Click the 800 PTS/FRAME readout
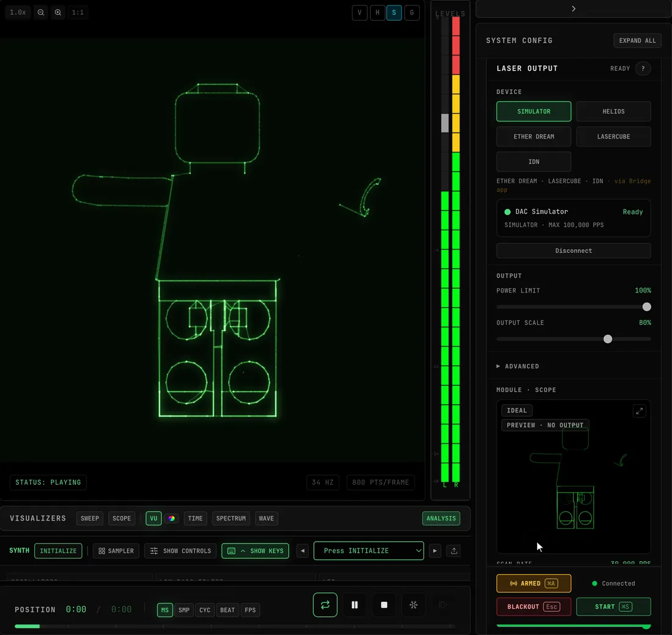The height and width of the screenshot is (635, 672). point(381,482)
